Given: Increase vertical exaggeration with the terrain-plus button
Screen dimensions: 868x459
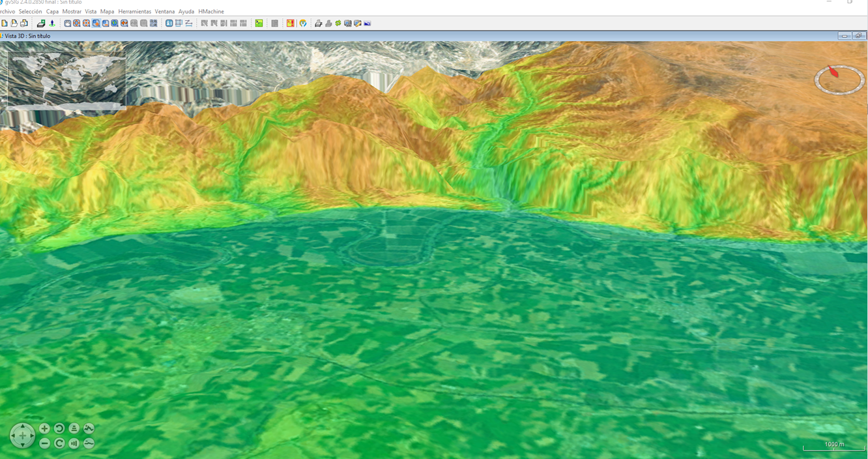Looking at the screenshot, I should click(89, 428).
